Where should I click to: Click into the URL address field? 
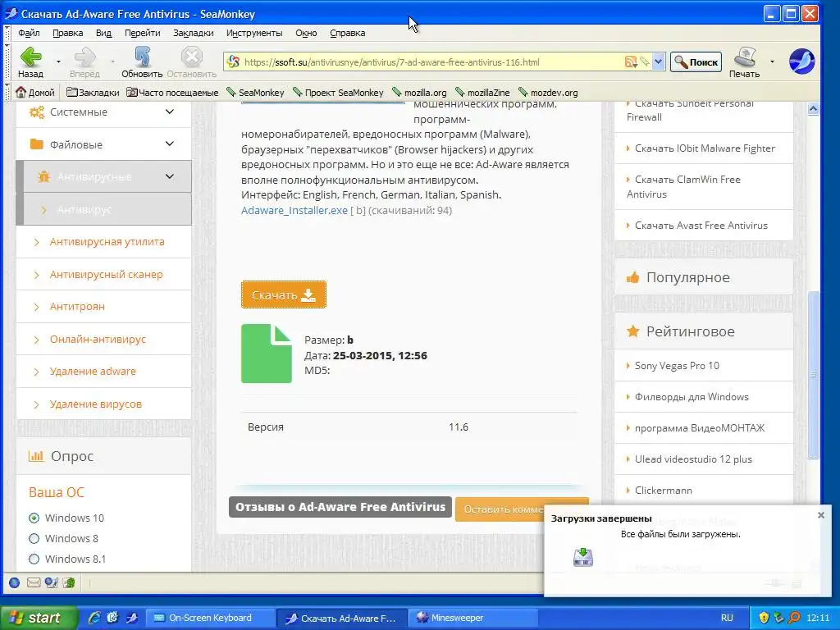click(431, 62)
